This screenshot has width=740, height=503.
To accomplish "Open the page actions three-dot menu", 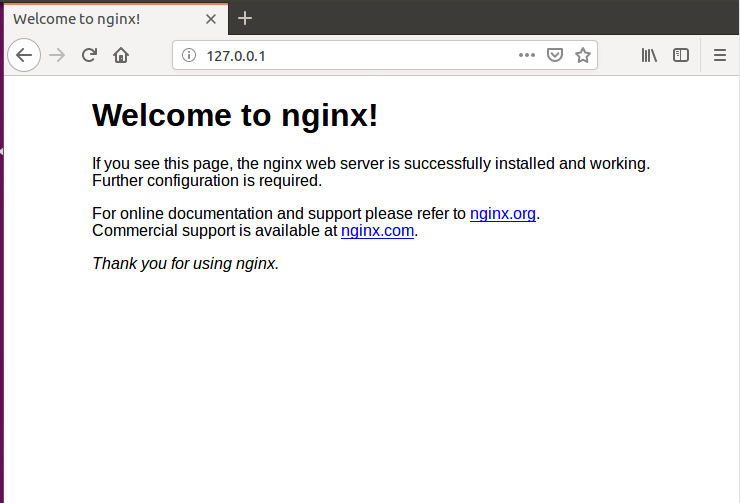I will (527, 55).
